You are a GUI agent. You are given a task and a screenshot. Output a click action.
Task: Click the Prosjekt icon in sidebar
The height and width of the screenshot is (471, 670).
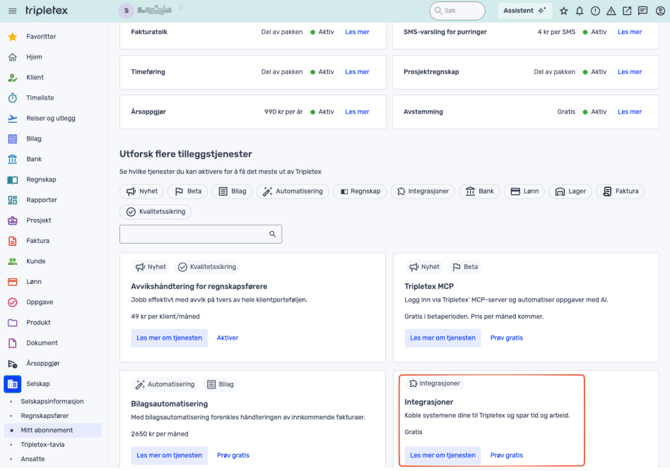pyautogui.click(x=12, y=221)
